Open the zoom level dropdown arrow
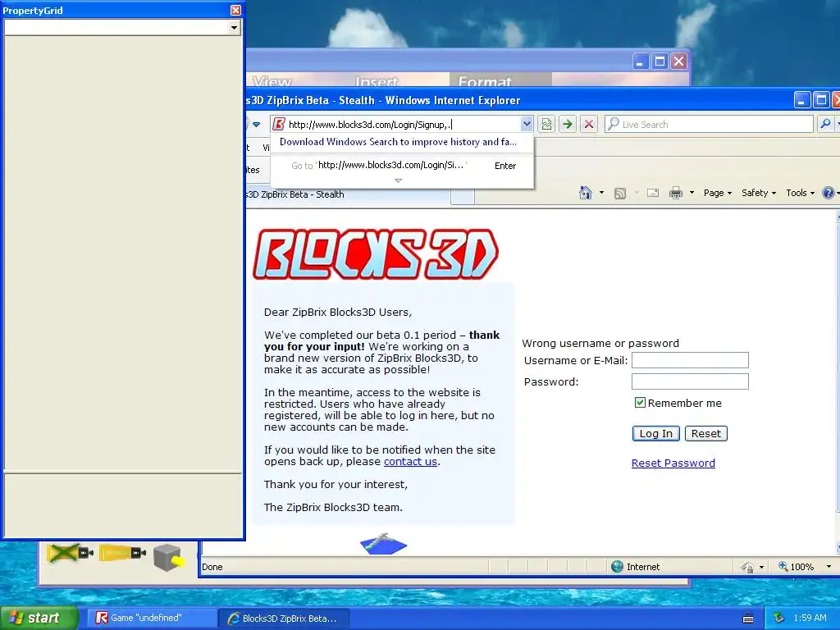The height and width of the screenshot is (630, 840). coord(829,567)
